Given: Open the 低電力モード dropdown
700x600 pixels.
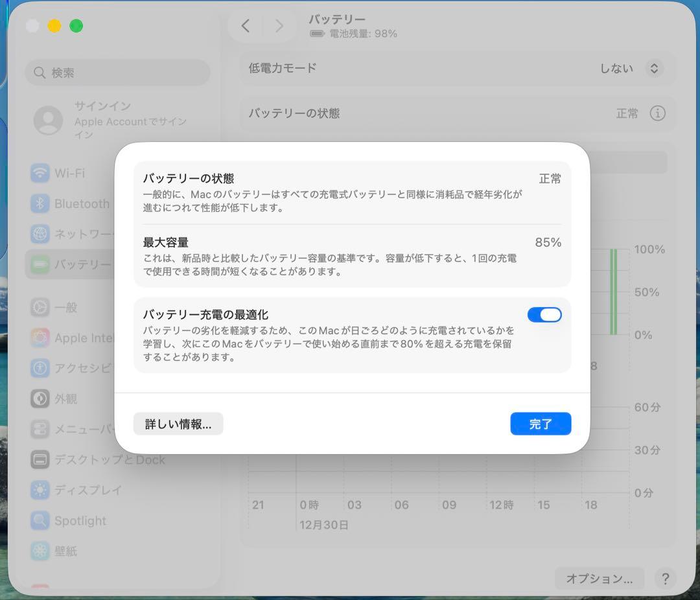Looking at the screenshot, I should tap(654, 69).
